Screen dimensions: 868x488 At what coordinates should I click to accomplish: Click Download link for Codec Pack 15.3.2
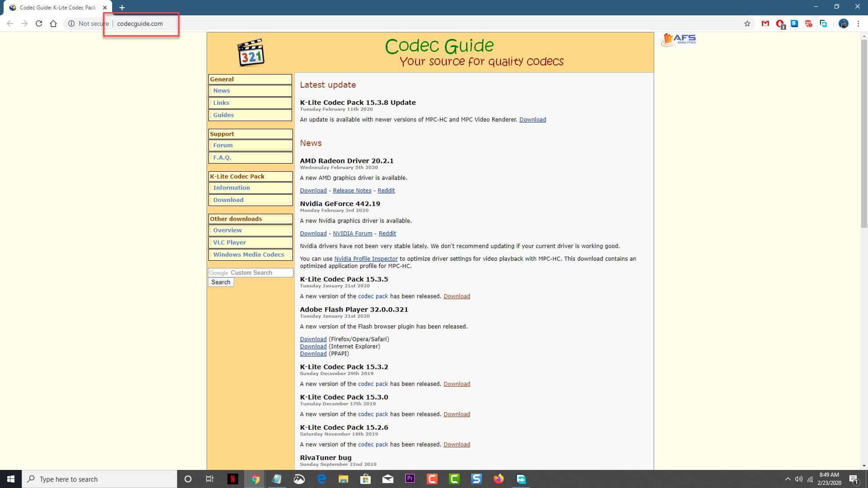457,384
